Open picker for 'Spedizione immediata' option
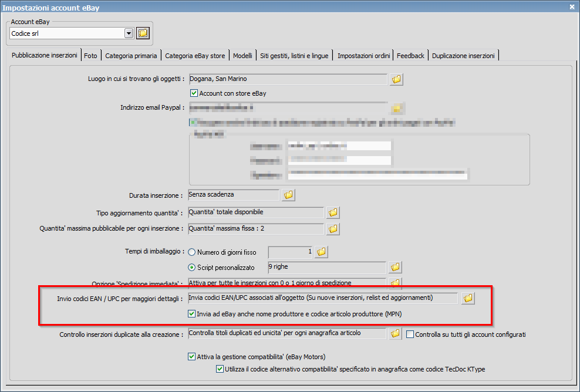 (394, 282)
